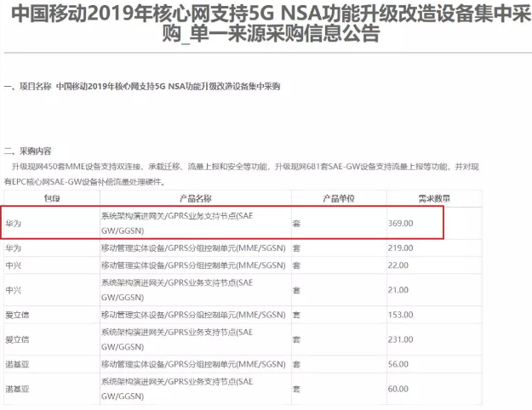Select the quantity cell '369.00'
Viewport: 532px width, 410px height.
[401, 224]
